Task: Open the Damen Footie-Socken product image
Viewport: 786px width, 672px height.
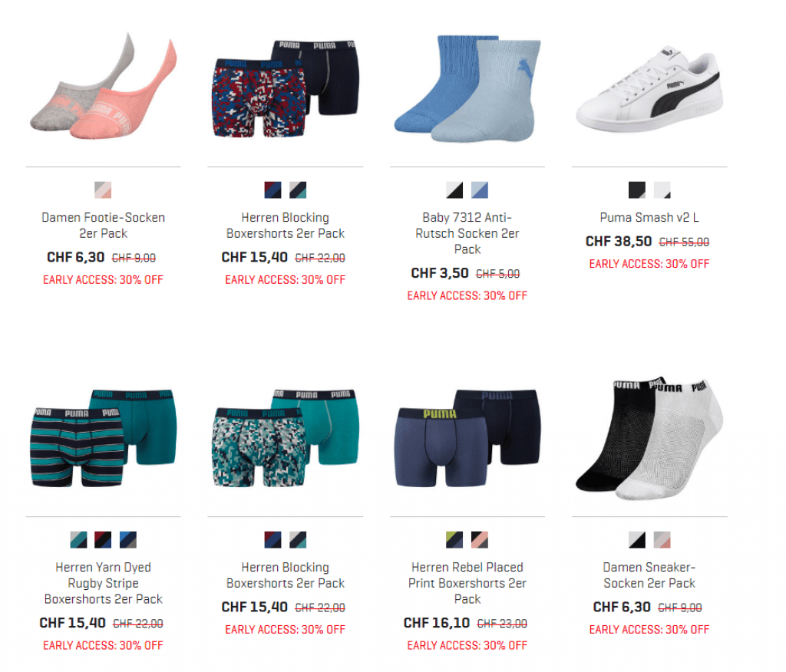Action: [x=104, y=87]
